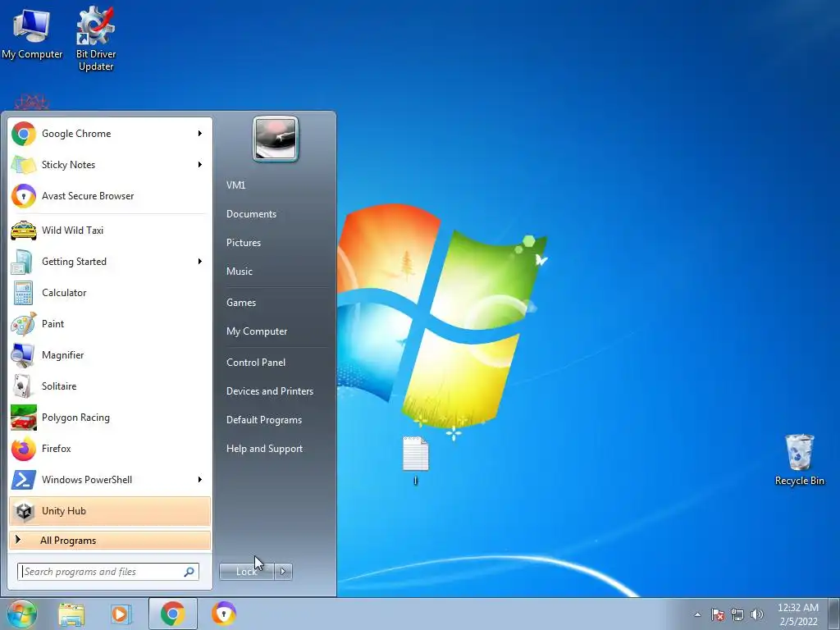Open Windows PowerShell entry
Image resolution: width=840 pixels, height=630 pixels.
coord(110,479)
